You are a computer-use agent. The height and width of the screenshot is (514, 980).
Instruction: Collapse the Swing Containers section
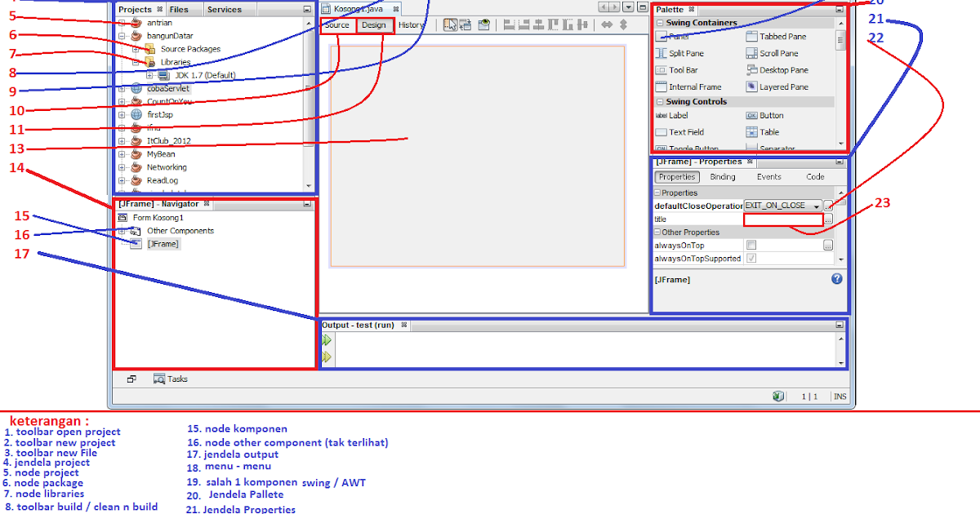(658, 22)
